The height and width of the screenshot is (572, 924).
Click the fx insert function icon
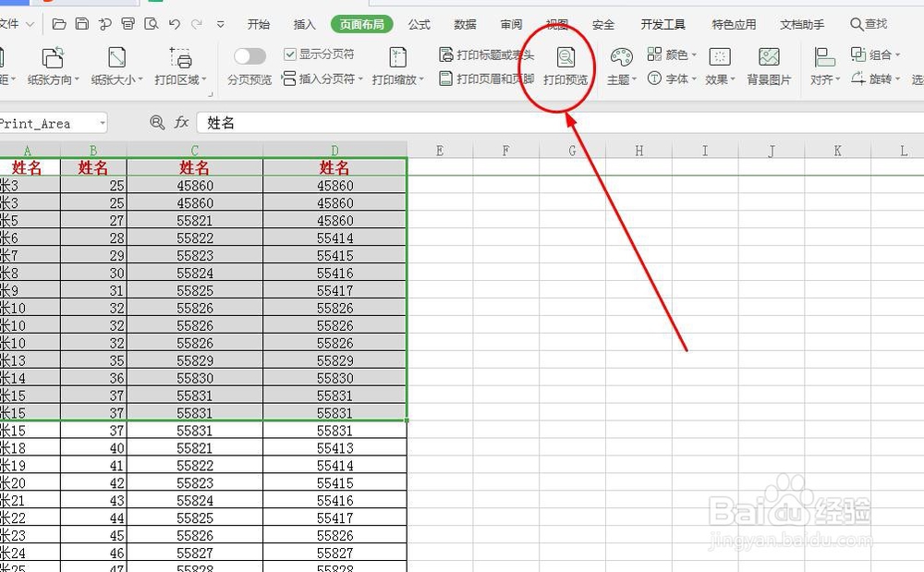[x=181, y=121]
